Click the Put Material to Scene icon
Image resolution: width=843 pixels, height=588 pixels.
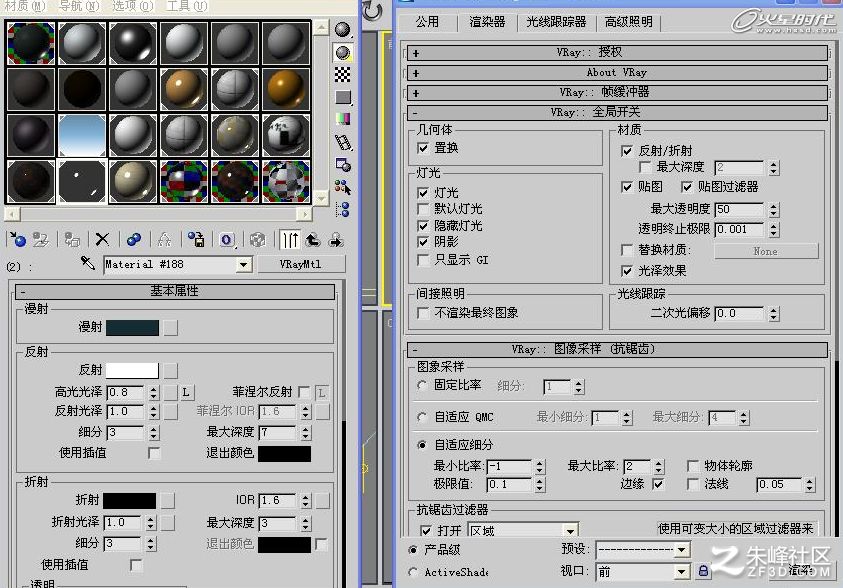41,239
